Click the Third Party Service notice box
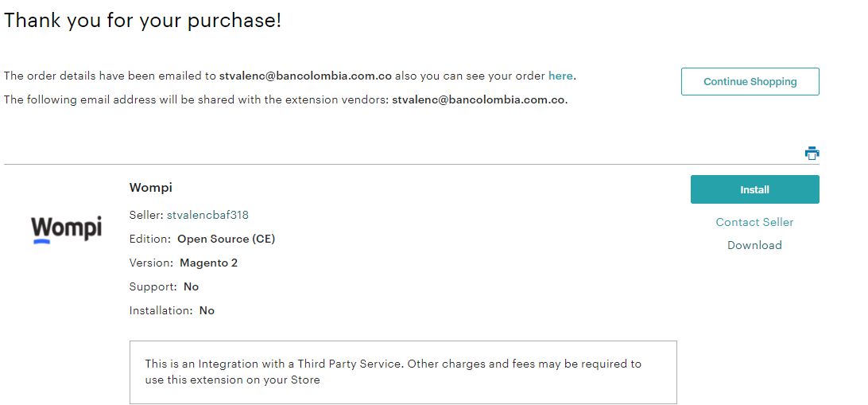Viewport: 868px width, 405px height. [x=403, y=372]
